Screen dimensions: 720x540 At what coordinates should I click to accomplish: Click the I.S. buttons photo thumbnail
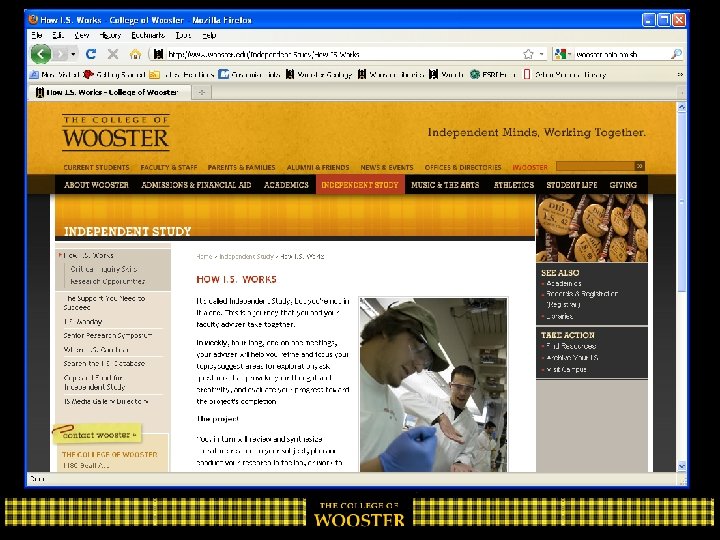coord(592,228)
